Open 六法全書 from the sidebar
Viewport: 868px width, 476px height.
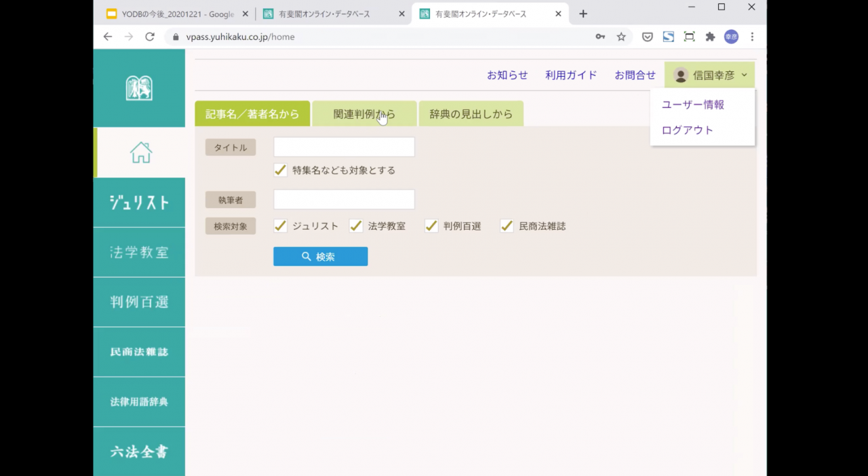140,450
